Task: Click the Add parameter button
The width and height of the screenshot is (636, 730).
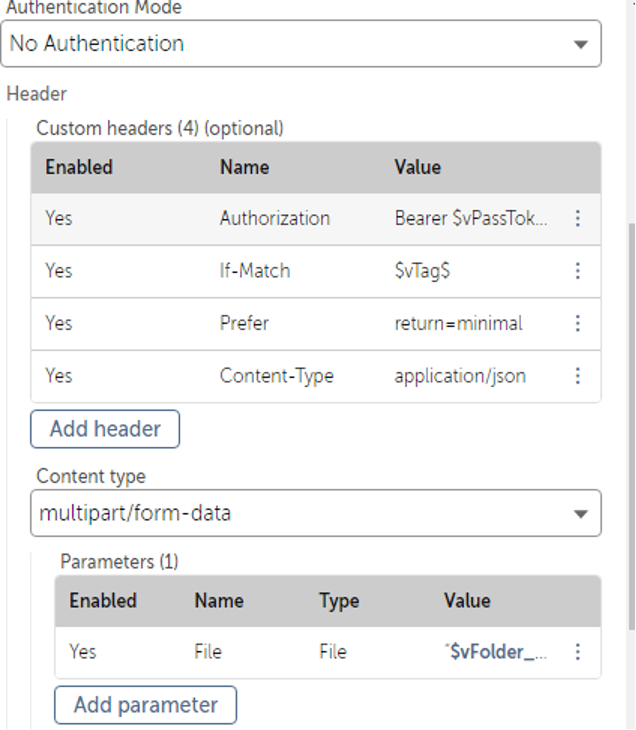Action: click(145, 705)
